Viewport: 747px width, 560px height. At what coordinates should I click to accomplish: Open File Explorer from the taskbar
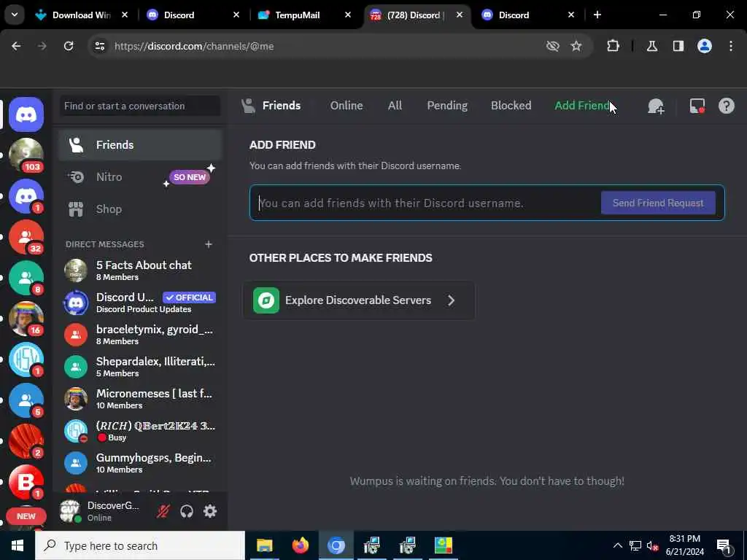(264, 545)
